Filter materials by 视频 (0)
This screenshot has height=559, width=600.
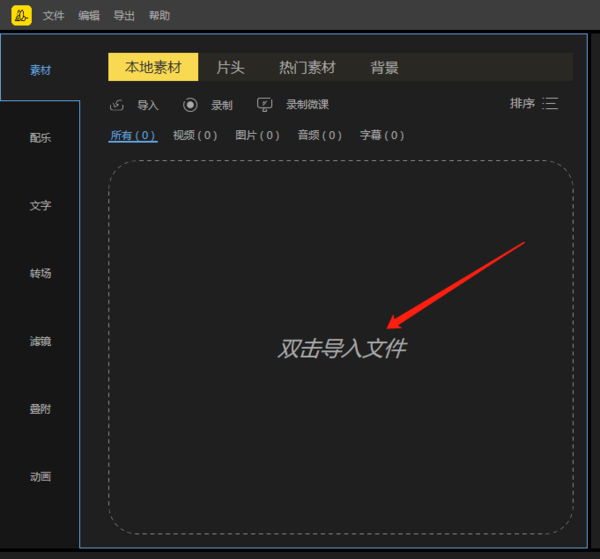[x=194, y=135]
